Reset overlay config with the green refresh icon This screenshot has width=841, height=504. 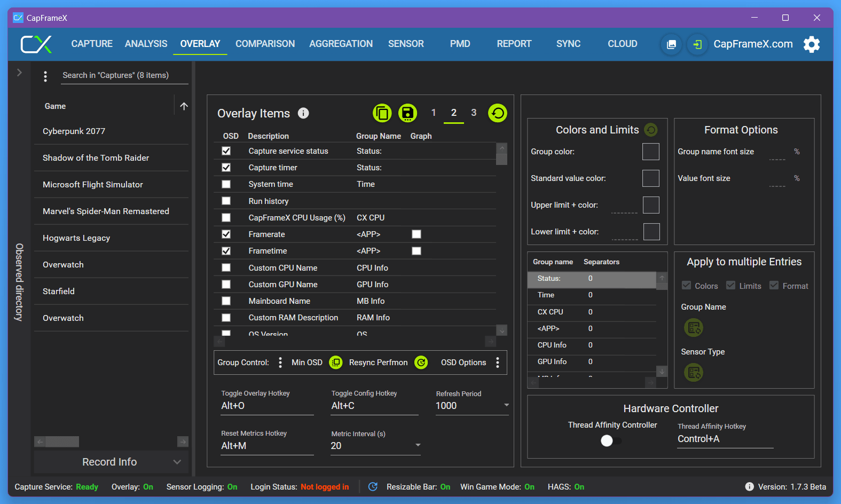[498, 113]
